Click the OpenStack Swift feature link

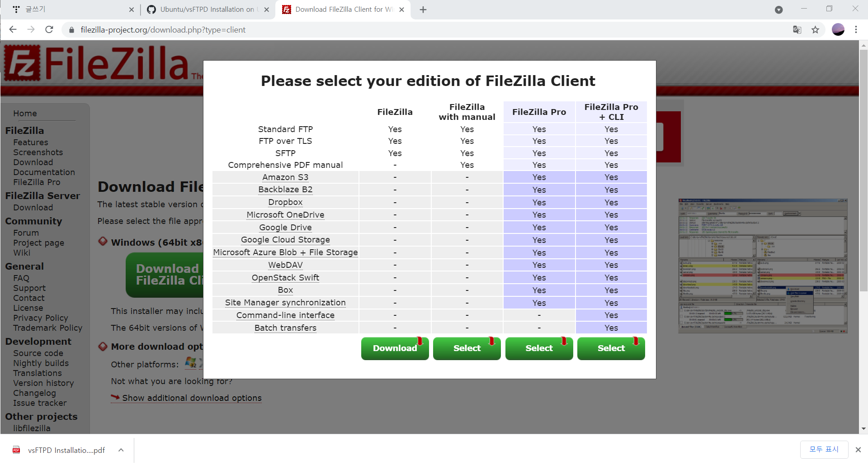point(285,278)
